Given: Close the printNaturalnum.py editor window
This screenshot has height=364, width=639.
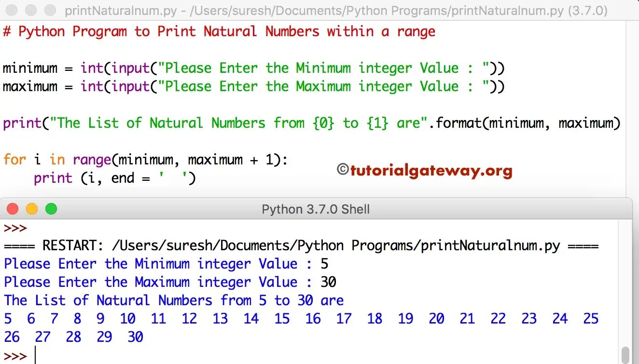Looking at the screenshot, I should tap(12, 10).
